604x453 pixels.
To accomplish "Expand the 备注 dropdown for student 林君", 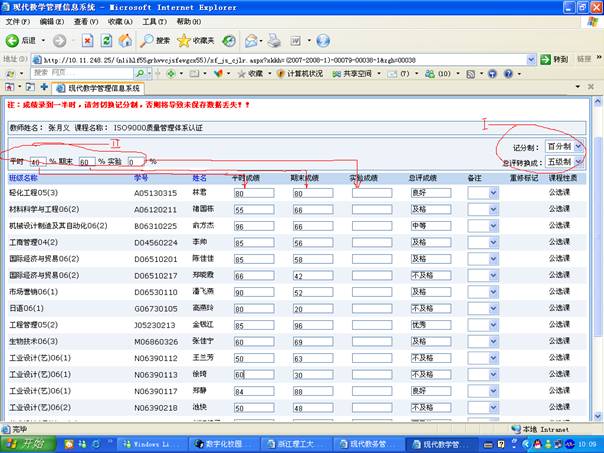I will [x=492, y=193].
